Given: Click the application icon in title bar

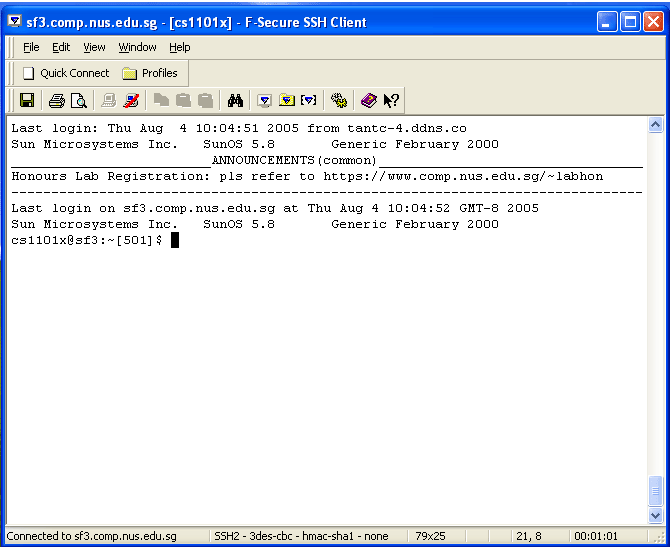Looking at the screenshot, I should (x=15, y=21).
